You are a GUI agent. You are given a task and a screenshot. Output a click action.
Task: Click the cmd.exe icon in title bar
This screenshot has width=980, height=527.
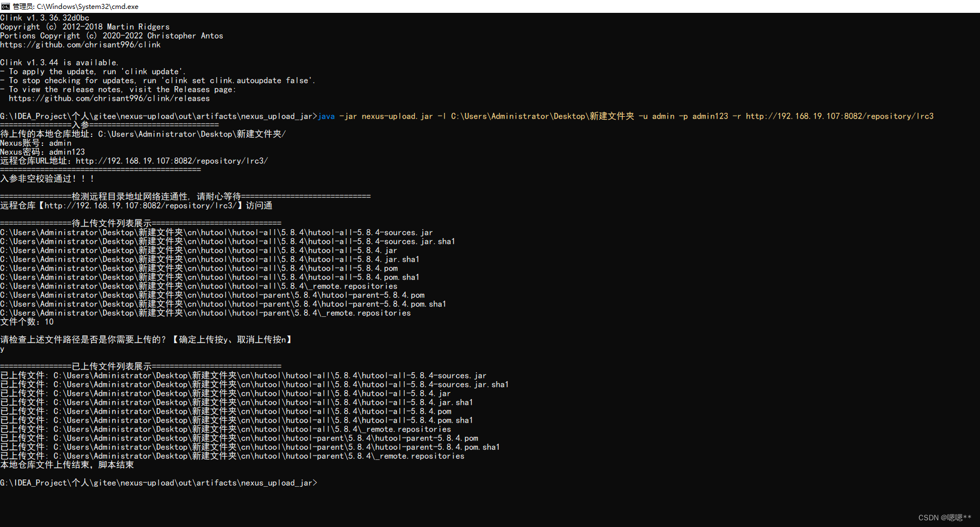pyautogui.click(x=6, y=6)
